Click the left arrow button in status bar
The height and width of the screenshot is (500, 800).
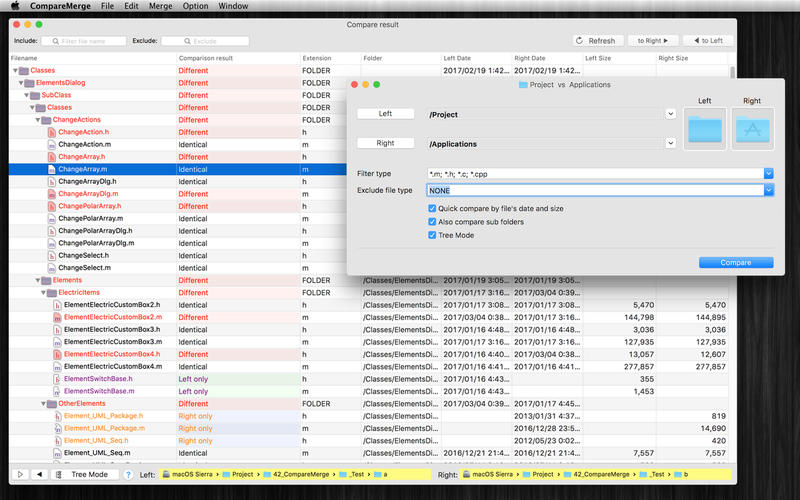[x=39, y=474]
